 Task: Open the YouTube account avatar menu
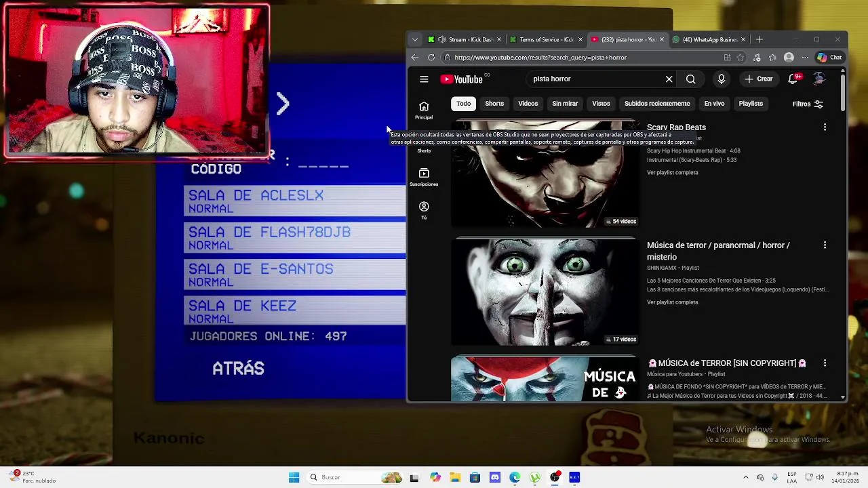click(x=819, y=79)
